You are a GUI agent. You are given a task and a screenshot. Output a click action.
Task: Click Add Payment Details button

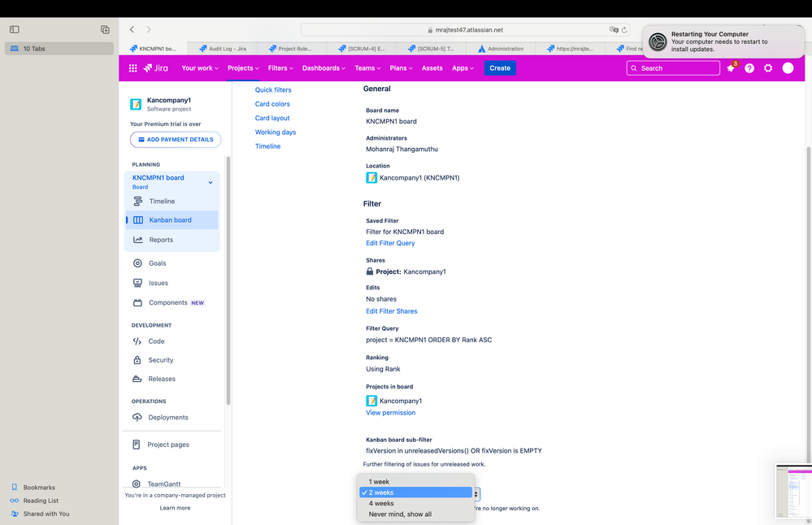click(x=176, y=139)
